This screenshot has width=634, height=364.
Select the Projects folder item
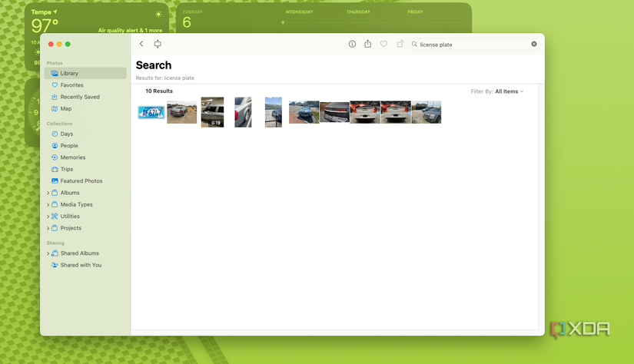click(x=66, y=228)
